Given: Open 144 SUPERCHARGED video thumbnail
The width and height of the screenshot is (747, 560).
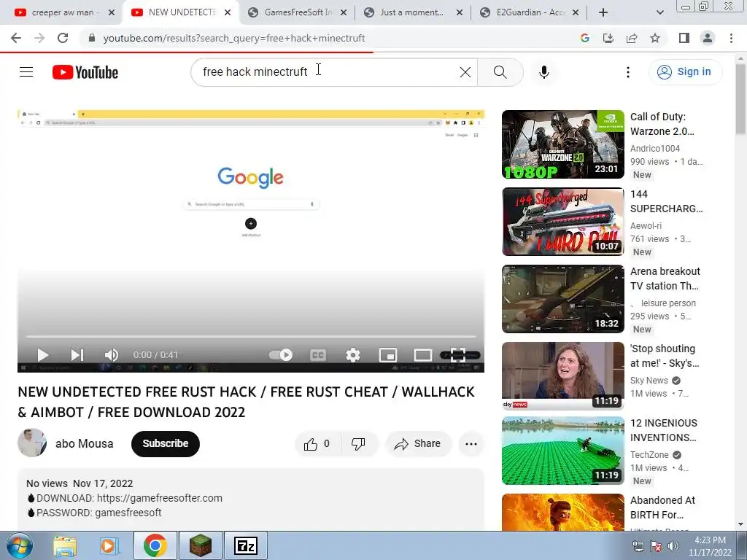Looking at the screenshot, I should pos(562,222).
